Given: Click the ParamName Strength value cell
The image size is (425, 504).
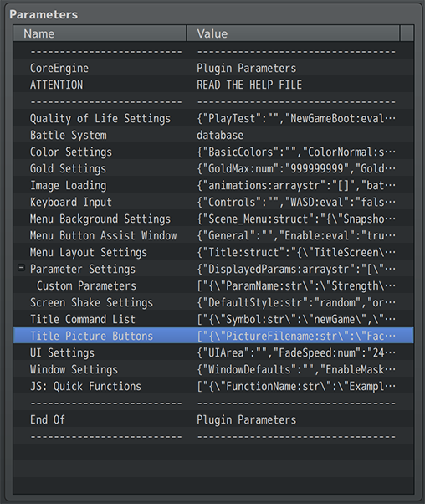Looking at the screenshot, I should click(296, 285).
